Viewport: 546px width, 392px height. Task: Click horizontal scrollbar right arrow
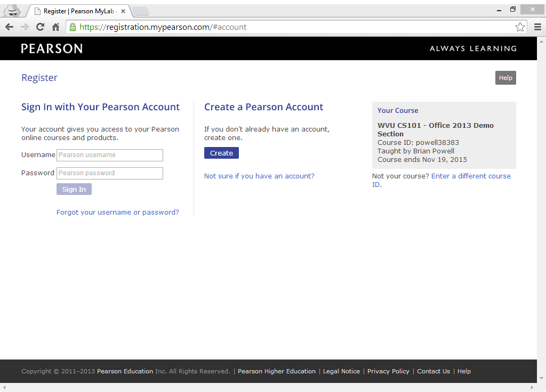pyautogui.click(x=532, y=388)
